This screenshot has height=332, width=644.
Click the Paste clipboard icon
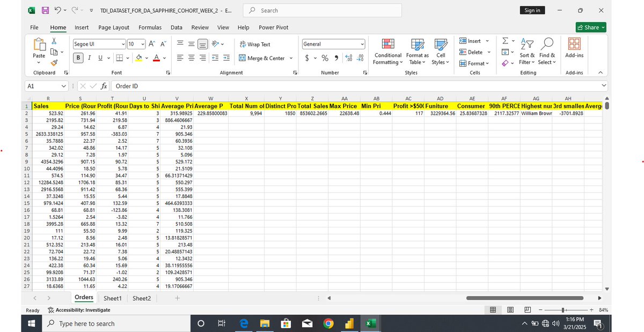[39, 45]
